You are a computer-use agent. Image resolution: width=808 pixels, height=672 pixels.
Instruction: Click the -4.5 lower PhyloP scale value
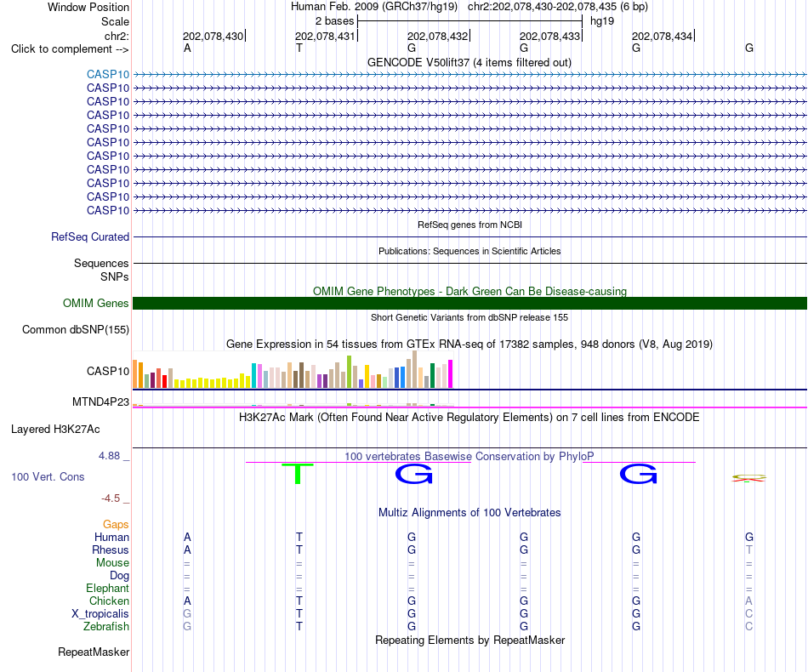click(x=111, y=498)
